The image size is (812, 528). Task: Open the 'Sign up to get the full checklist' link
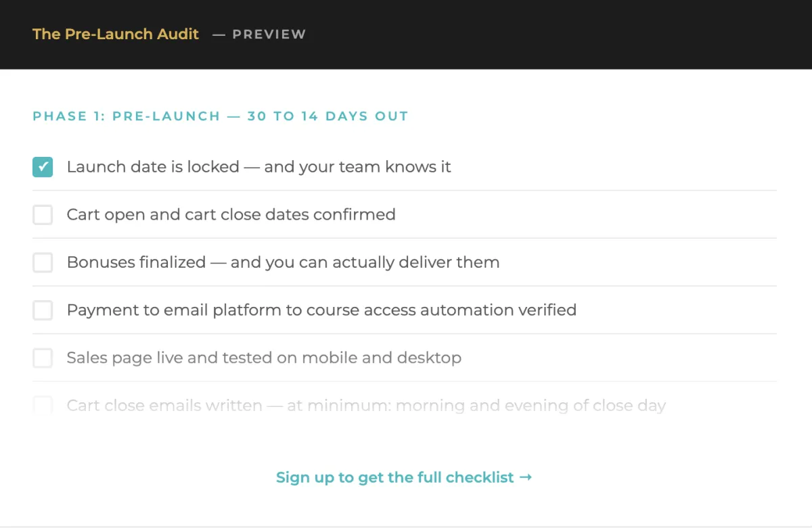click(404, 477)
